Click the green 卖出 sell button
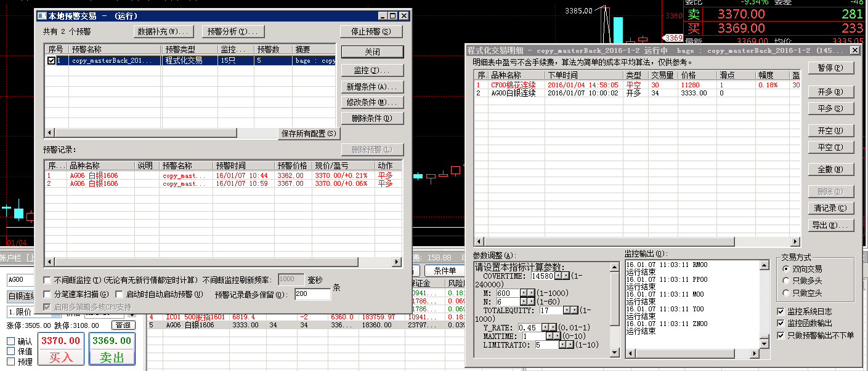 click(x=112, y=349)
